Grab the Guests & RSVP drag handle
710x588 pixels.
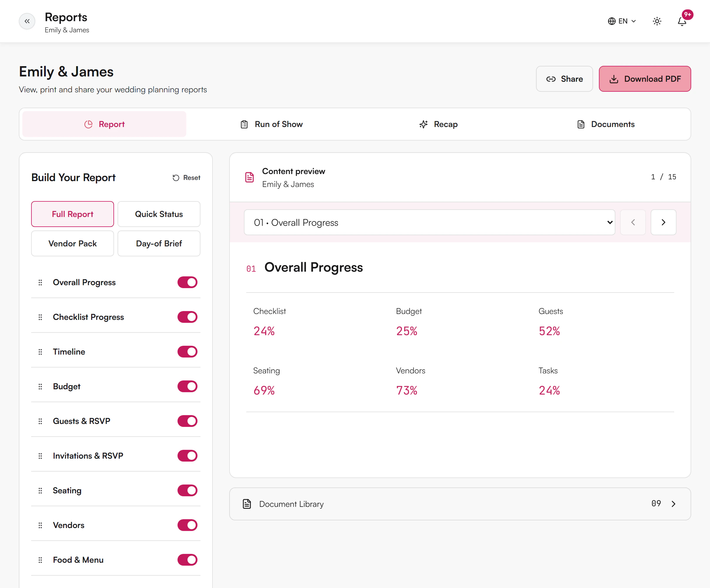[x=40, y=421]
